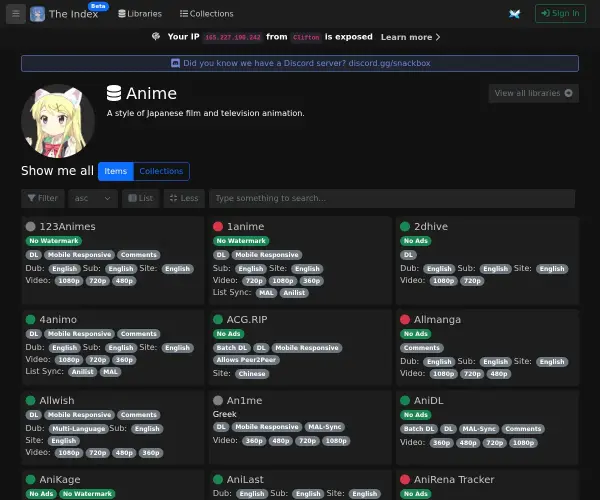Viewport: 600px width, 500px height.
Task: Click The Index logo avatar
Action: point(37,14)
